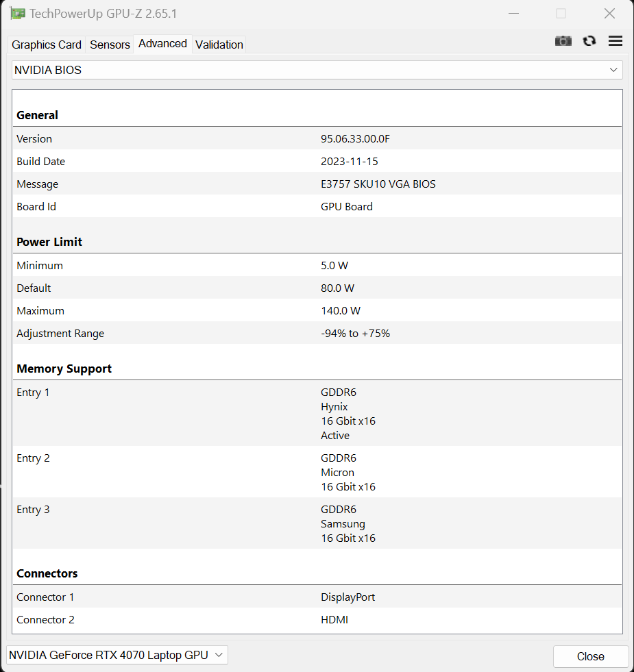The height and width of the screenshot is (672, 634).
Task: Click the Board Id value GPU Board
Action: pos(347,207)
